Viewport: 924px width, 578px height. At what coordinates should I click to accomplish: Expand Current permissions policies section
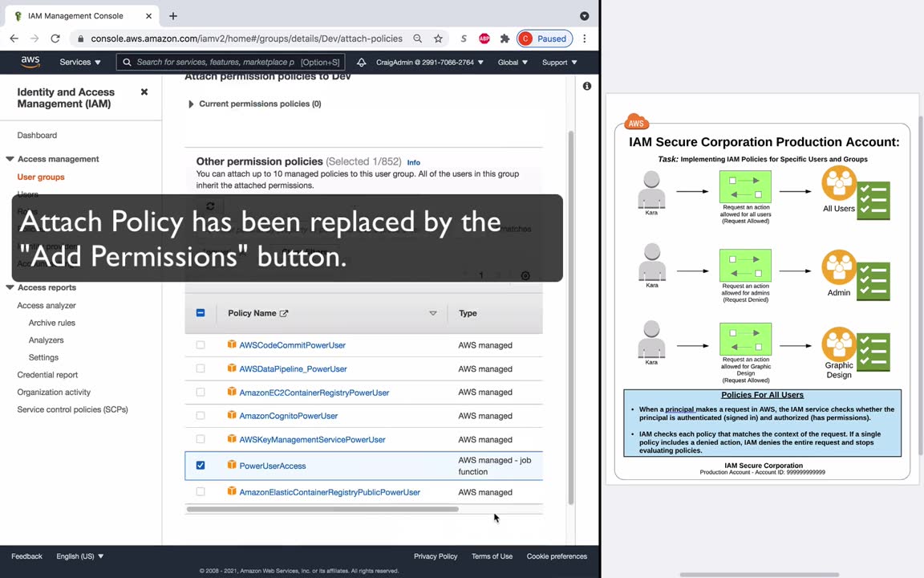pyautogui.click(x=190, y=104)
